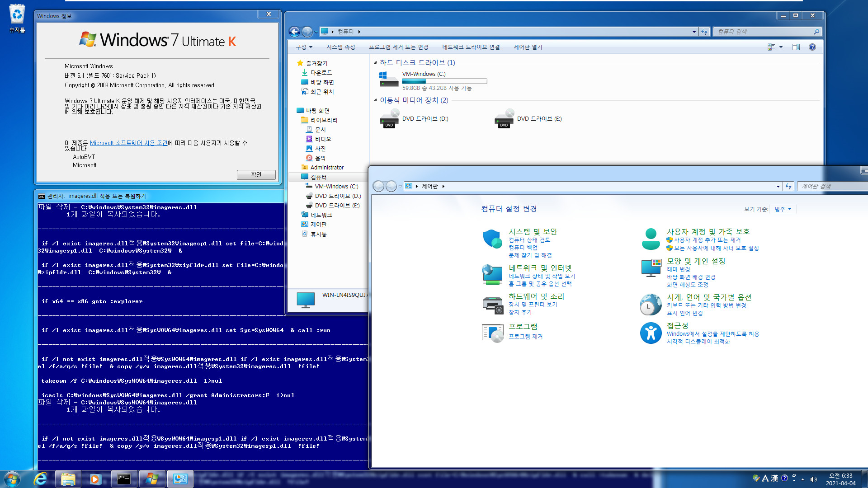Click the OK (확인) button in About Windows
868x488 pixels.
tap(256, 175)
